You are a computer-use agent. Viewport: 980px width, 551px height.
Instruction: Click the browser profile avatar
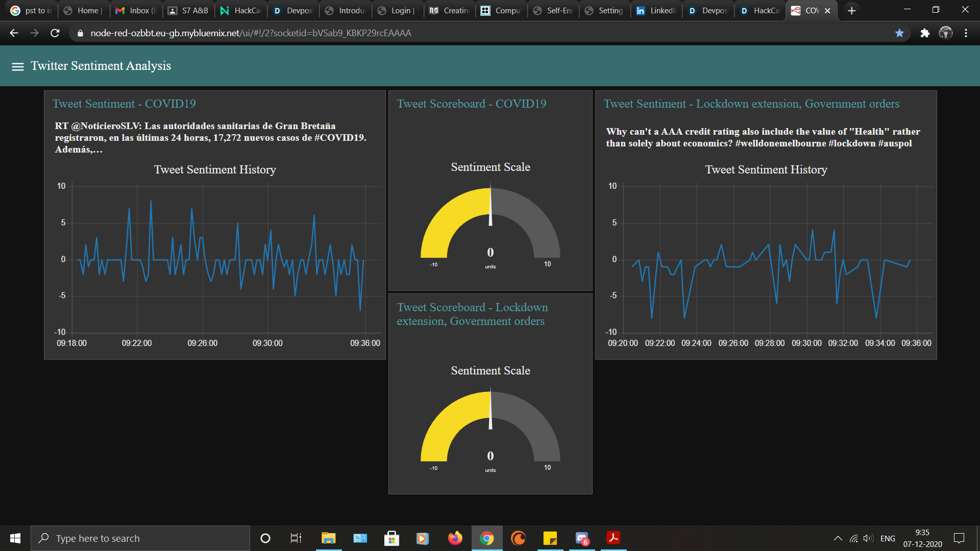[x=945, y=33]
